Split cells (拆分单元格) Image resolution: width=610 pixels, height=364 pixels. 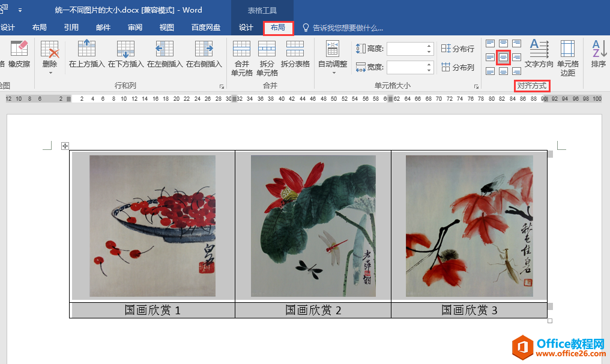(267, 58)
